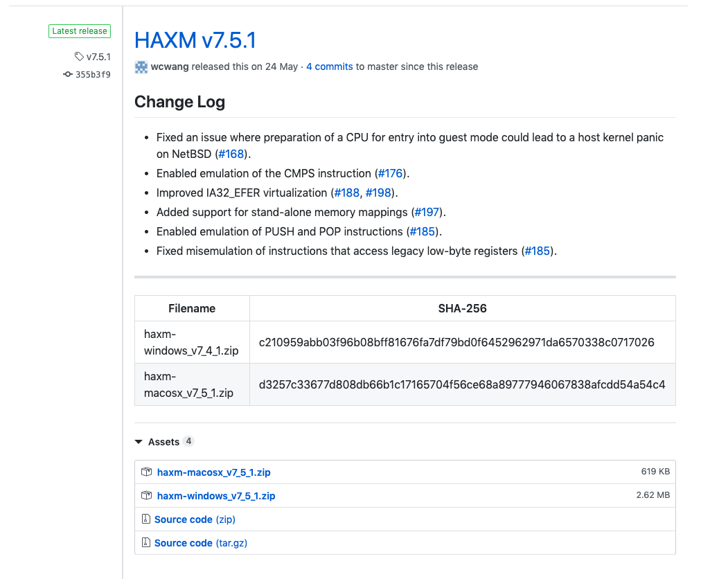
Task: Click the commit icon next to 355b3f9
Action: (67, 74)
